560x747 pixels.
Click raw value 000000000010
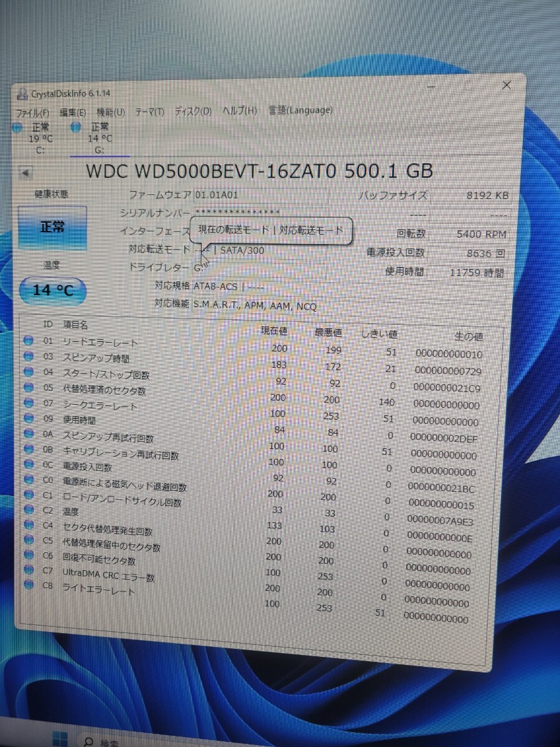pos(449,354)
